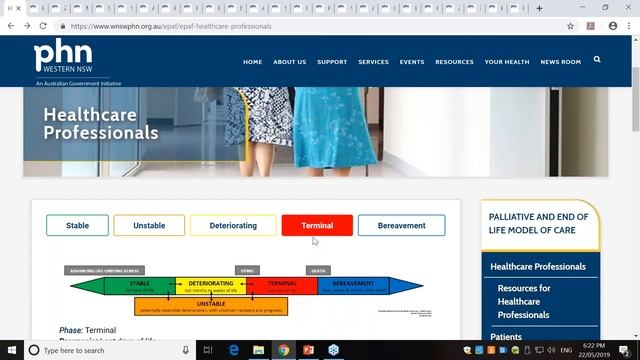Click the yellow DETERIORATING segment in diagram
The height and width of the screenshot is (360, 640).
pos(211,286)
